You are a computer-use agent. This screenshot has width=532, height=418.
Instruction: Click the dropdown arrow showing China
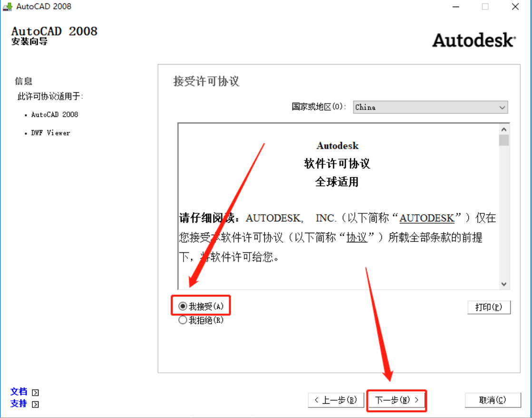(x=502, y=107)
